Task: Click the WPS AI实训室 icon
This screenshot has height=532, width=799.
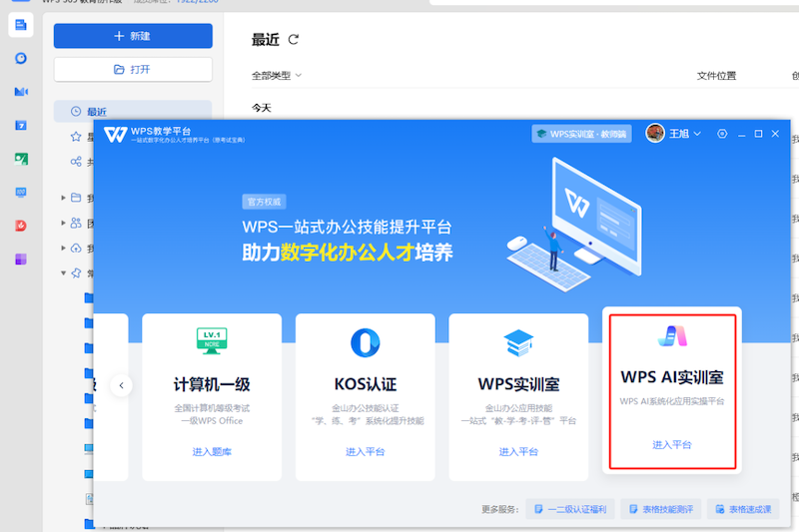Action: 672,336
